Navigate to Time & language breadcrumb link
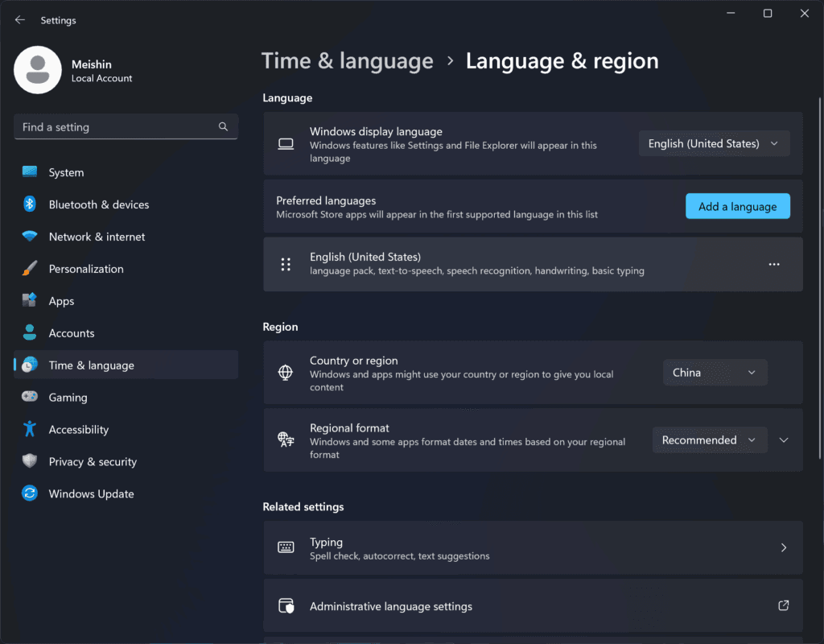This screenshot has width=824, height=644. [348, 61]
